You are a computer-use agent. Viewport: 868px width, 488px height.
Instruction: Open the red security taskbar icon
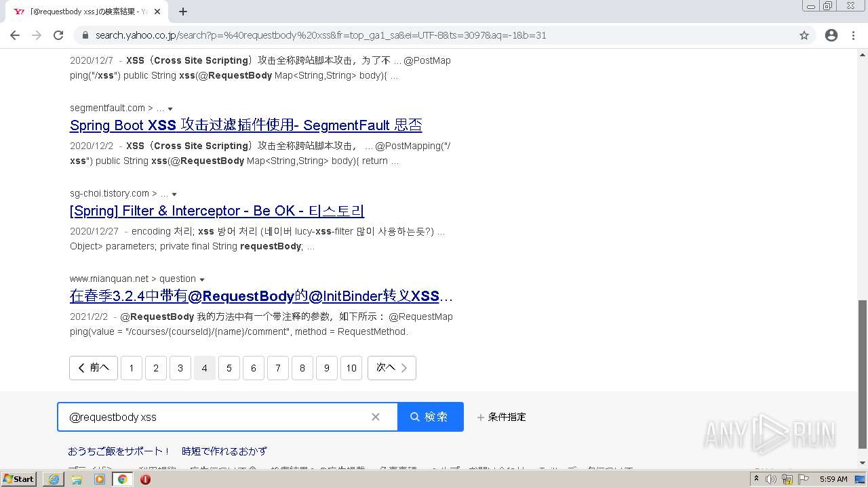click(145, 479)
